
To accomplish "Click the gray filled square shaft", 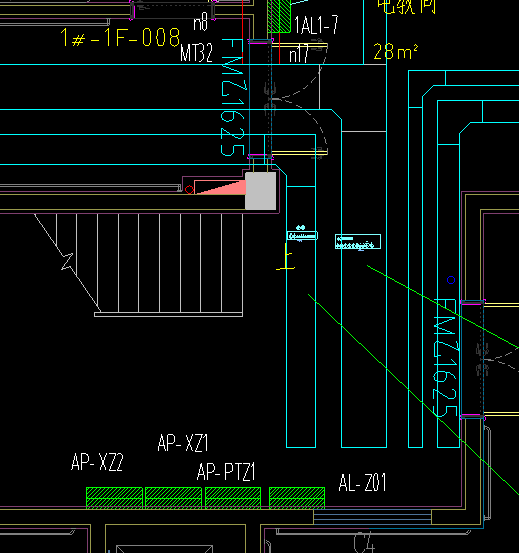I will pos(261,191).
